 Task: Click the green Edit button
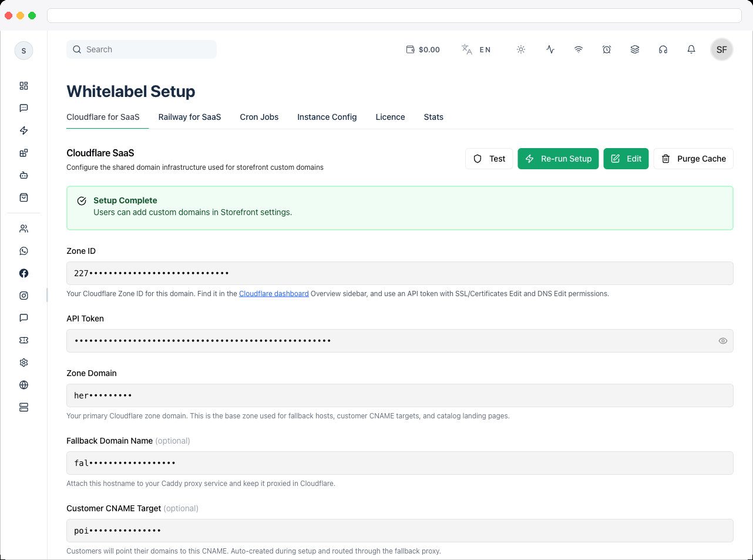626,159
